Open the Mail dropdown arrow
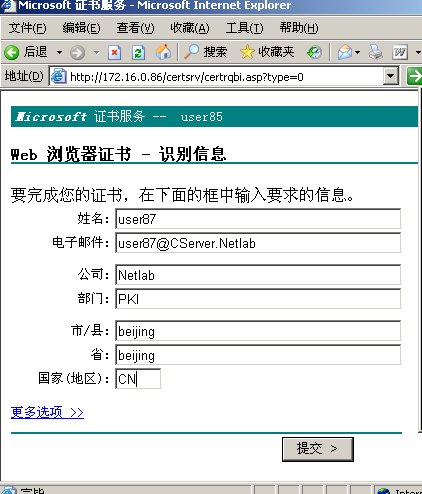This screenshot has width=422, height=494. point(358,52)
